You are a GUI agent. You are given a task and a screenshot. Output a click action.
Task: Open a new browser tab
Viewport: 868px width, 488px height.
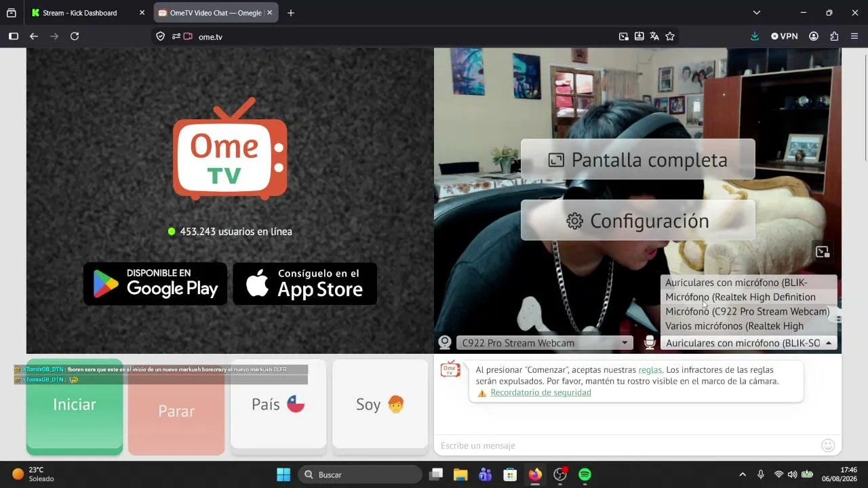[291, 13]
